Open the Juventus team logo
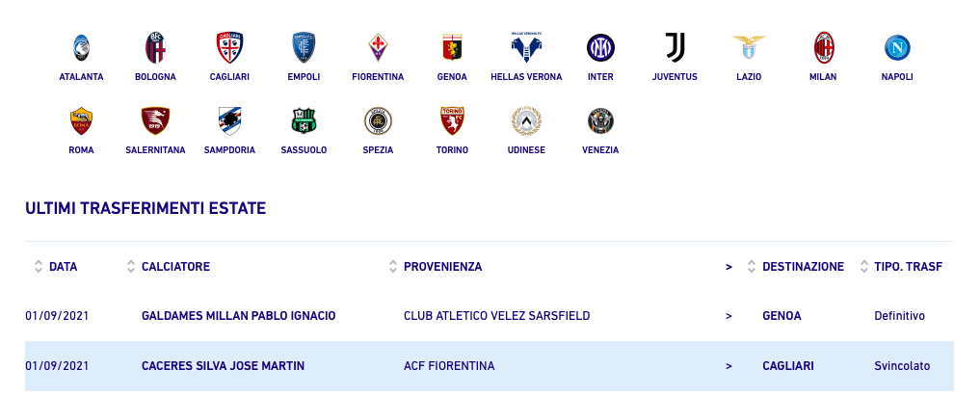Viewport: 980px width, 396px height. (x=675, y=47)
